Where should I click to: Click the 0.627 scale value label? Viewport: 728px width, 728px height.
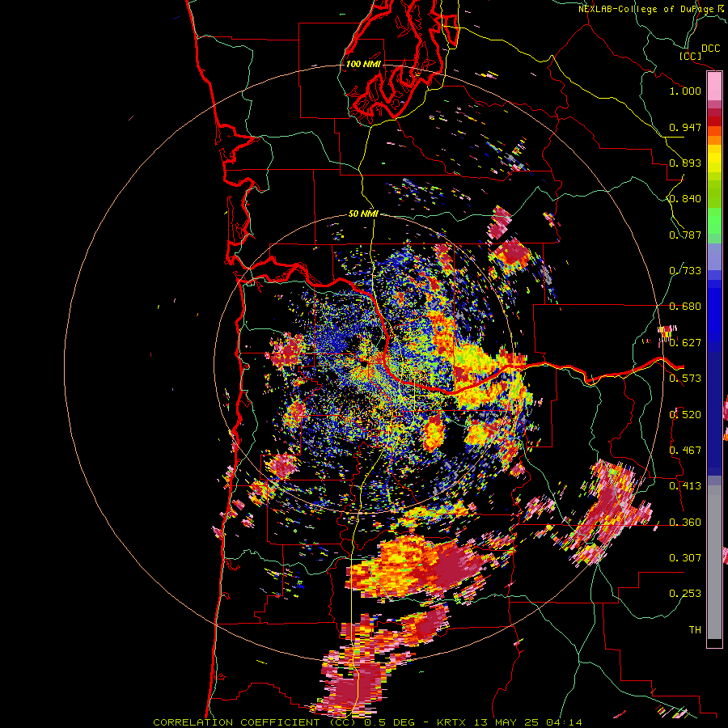click(685, 343)
